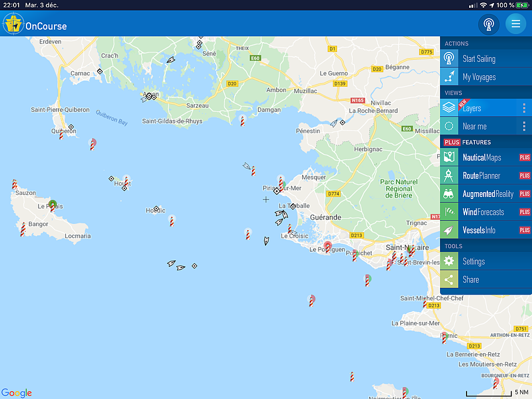Choose Start Sailing from the menu

(486, 58)
